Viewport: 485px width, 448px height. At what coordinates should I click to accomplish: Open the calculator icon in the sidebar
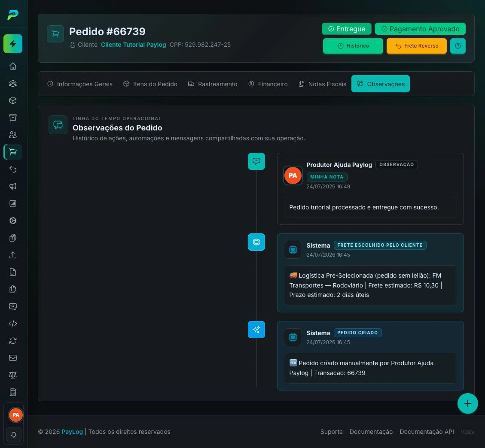click(13, 392)
